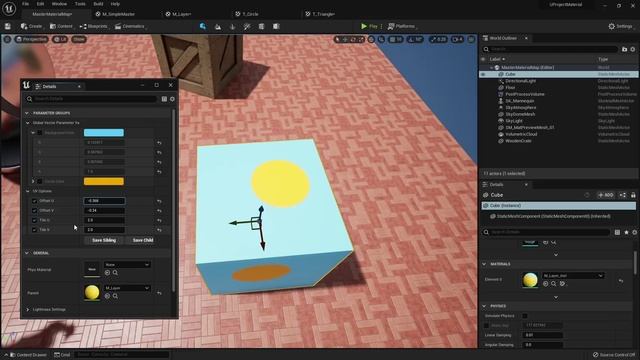Screen dimensions: 640x360
Task: Open the viewport options hamburger icon
Action: pos(7,39)
